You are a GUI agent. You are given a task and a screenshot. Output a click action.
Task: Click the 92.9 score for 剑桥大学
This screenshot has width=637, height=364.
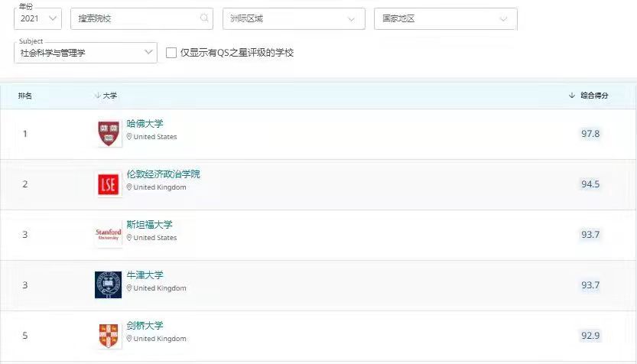pos(590,336)
